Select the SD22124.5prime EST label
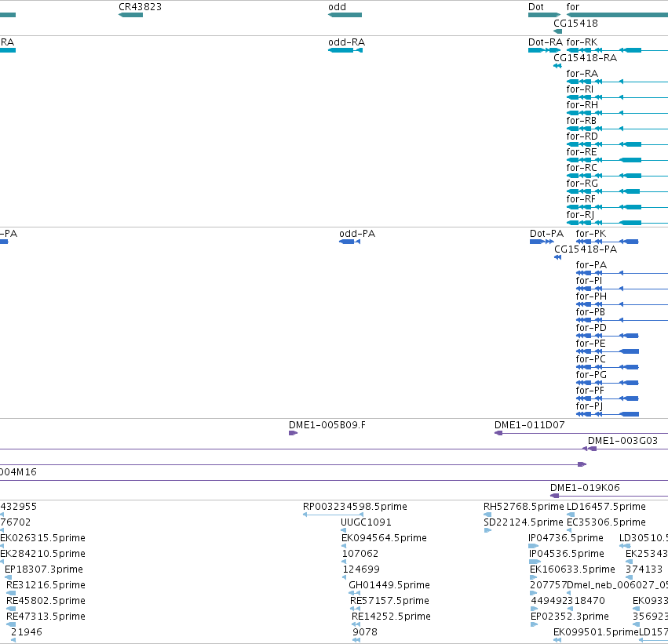Image resolution: width=668 pixels, height=644 pixels. pyautogui.click(x=524, y=522)
